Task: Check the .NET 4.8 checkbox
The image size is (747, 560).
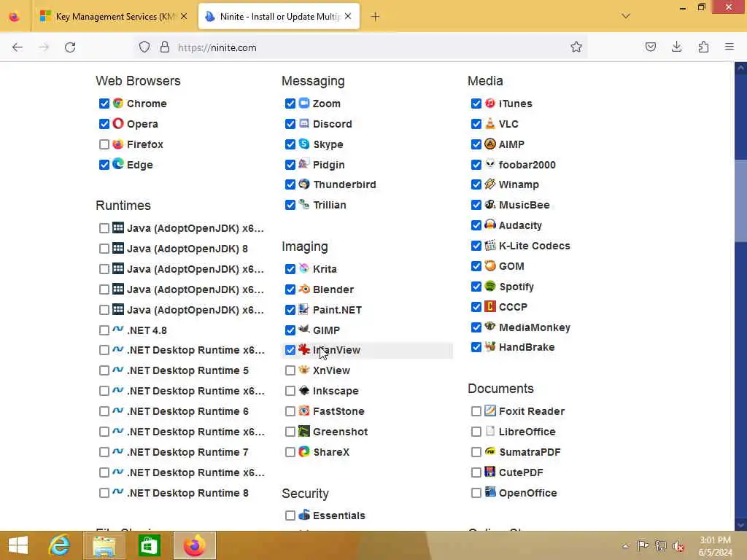Action: tap(104, 330)
